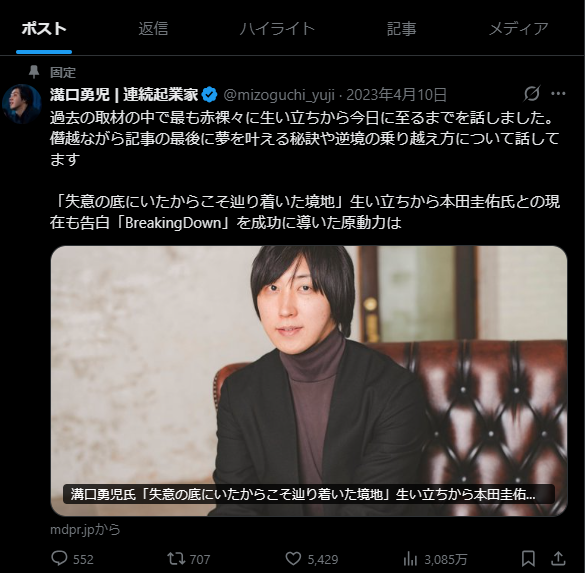Like the post with heart icon
Screen dimensions: 585x573
tap(293, 558)
